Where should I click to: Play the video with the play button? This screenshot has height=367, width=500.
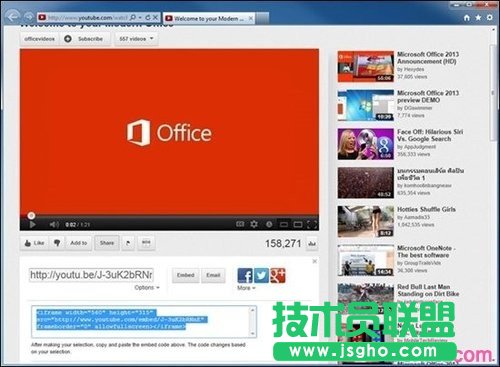pos(32,225)
